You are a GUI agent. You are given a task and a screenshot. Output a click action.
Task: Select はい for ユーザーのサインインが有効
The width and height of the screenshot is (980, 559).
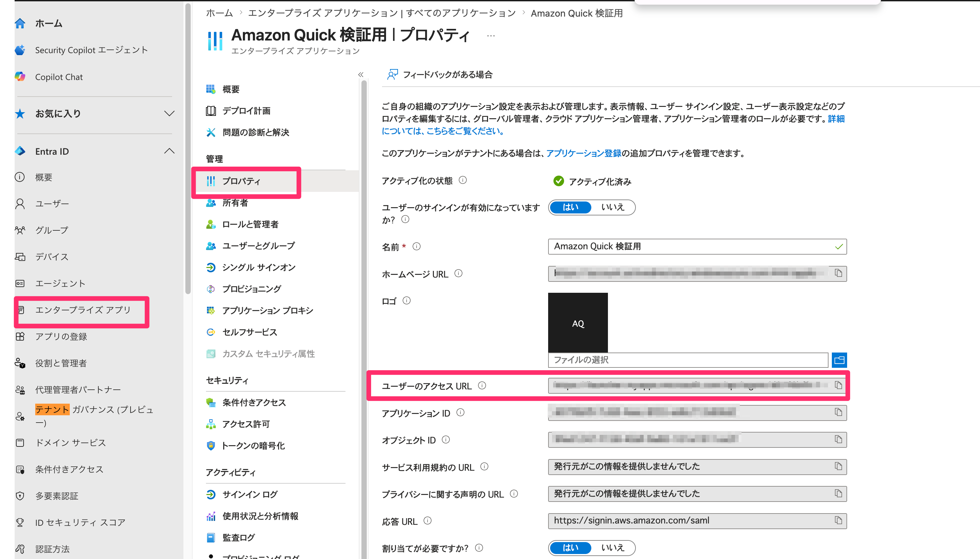[x=570, y=207]
